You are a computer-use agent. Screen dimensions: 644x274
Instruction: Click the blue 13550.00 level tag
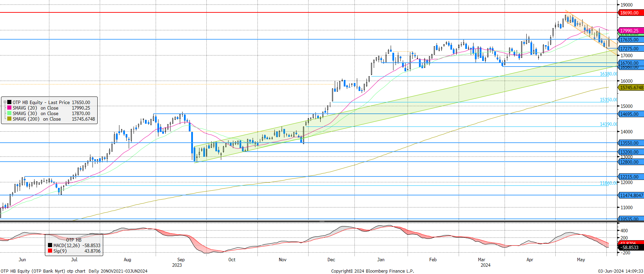(631, 143)
